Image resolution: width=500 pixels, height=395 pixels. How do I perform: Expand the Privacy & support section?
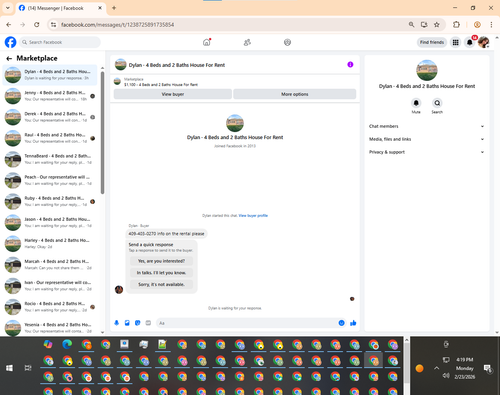pyautogui.click(x=426, y=152)
